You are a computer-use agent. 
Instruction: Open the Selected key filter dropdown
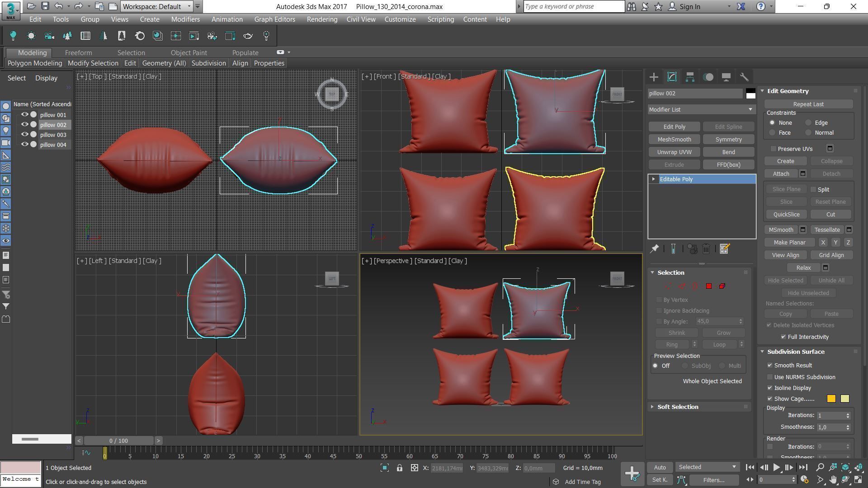pyautogui.click(x=707, y=467)
